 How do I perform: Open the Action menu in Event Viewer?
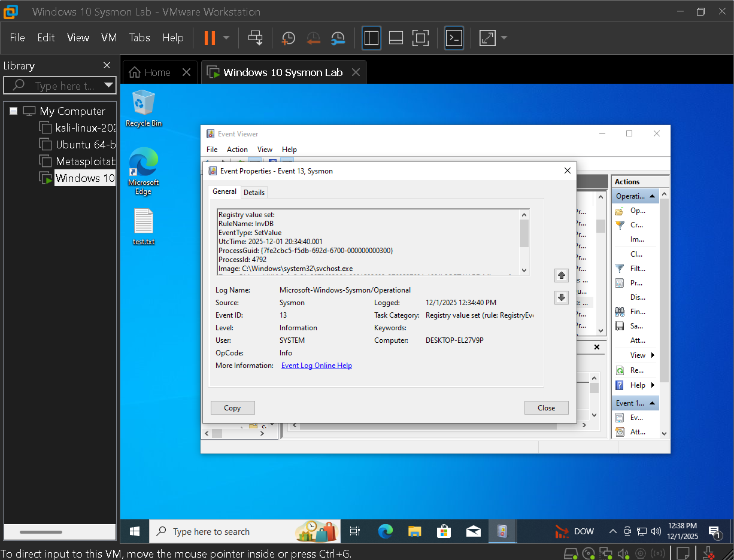click(237, 149)
